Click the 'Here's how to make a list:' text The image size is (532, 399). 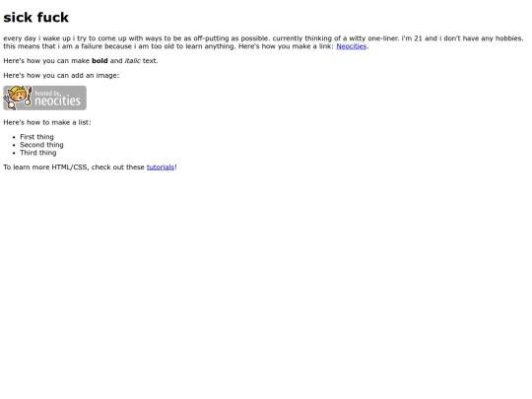(47, 122)
